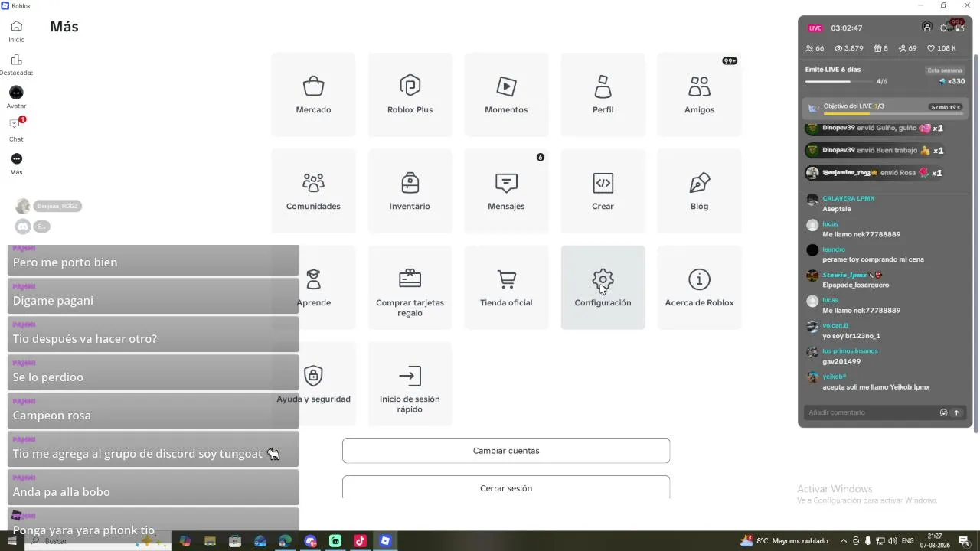Click the Cerrar sesión button
Image resolution: width=980 pixels, height=551 pixels.
[x=506, y=487]
